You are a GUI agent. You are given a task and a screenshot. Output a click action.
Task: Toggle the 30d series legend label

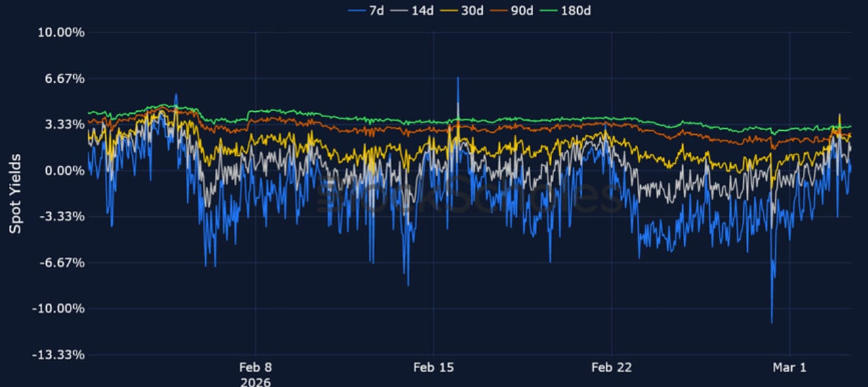click(x=473, y=11)
